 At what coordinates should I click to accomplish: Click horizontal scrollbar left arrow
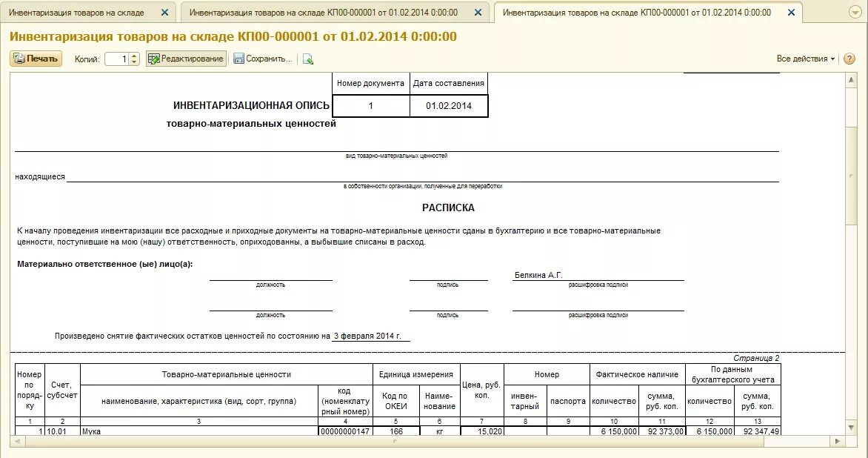tap(17, 442)
